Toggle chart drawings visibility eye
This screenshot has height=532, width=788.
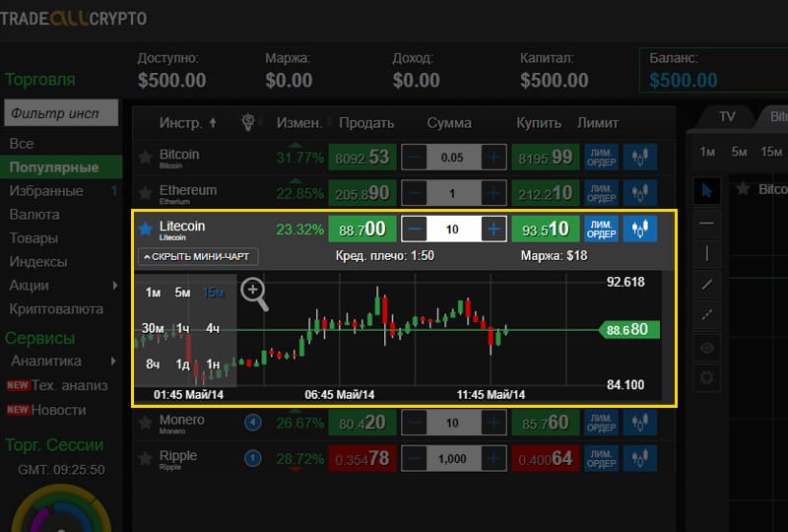(x=706, y=347)
